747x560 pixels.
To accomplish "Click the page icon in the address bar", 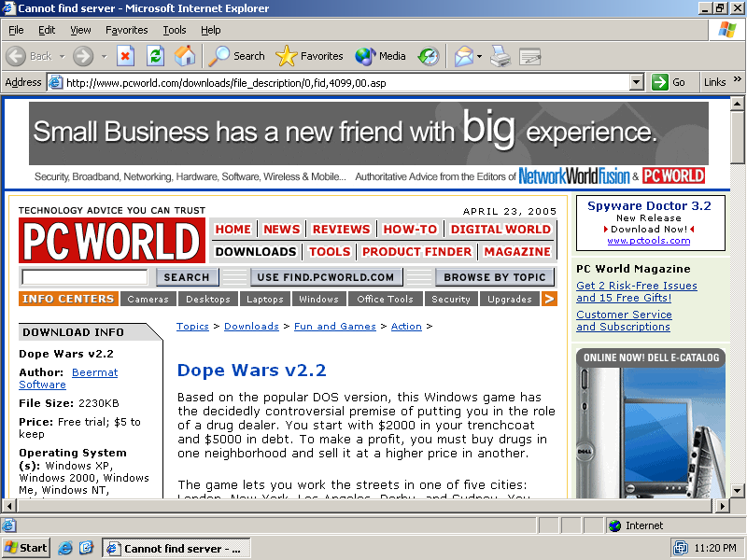I will tap(56, 82).
